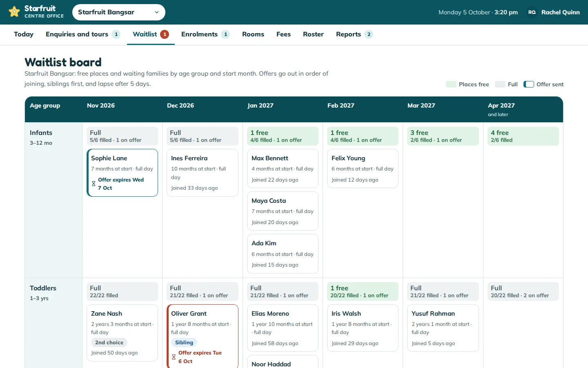This screenshot has height=368, width=588.
Task: Click the Reports notification badge 2
Action: [369, 34]
